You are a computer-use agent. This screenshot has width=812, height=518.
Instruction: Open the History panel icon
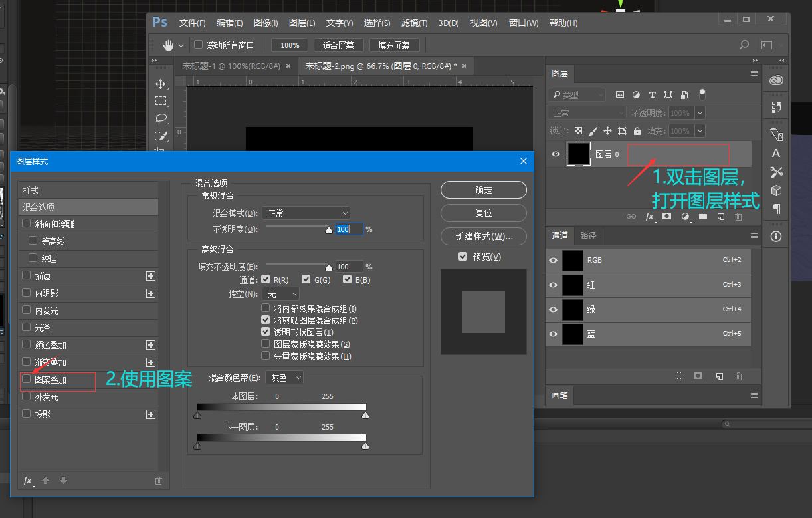tap(776, 107)
